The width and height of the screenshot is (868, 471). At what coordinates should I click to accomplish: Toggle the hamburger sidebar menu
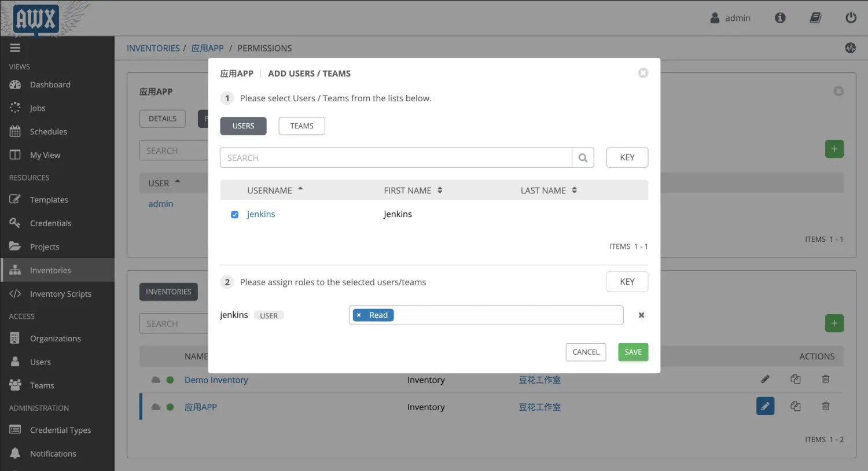(15, 48)
